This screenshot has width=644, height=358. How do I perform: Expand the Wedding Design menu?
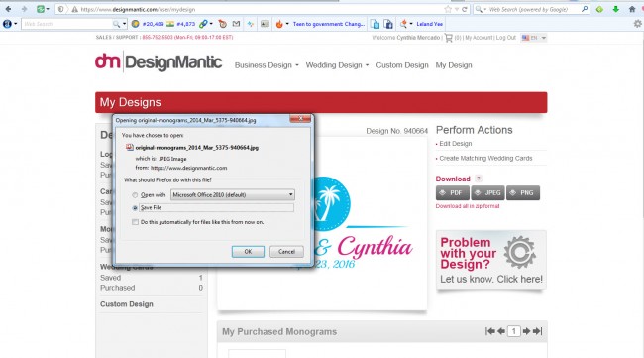[x=337, y=65]
